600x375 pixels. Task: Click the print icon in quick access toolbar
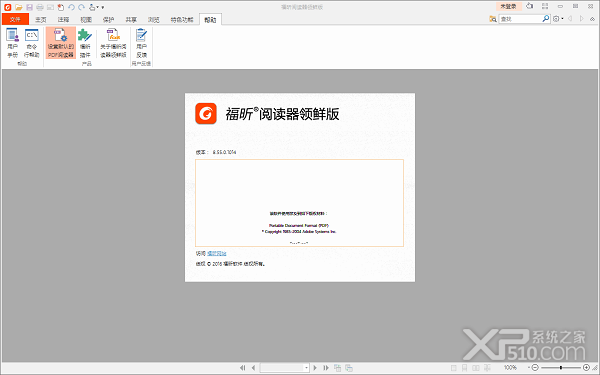click(39, 7)
